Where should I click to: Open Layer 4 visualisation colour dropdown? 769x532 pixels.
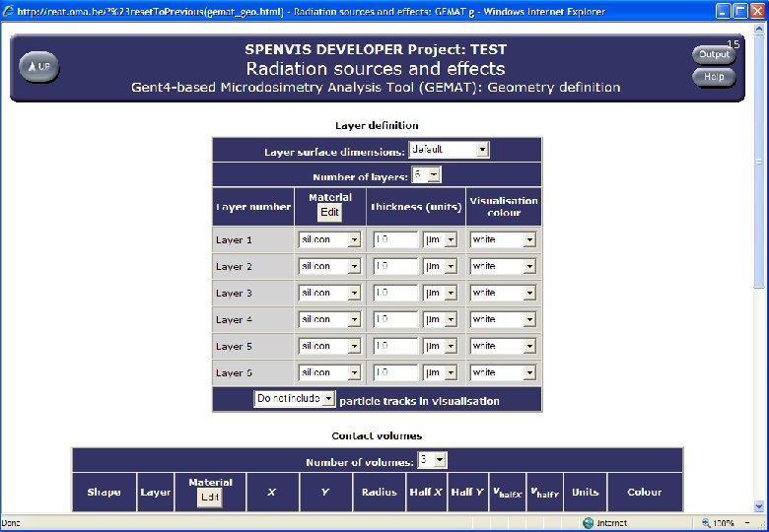click(x=503, y=319)
